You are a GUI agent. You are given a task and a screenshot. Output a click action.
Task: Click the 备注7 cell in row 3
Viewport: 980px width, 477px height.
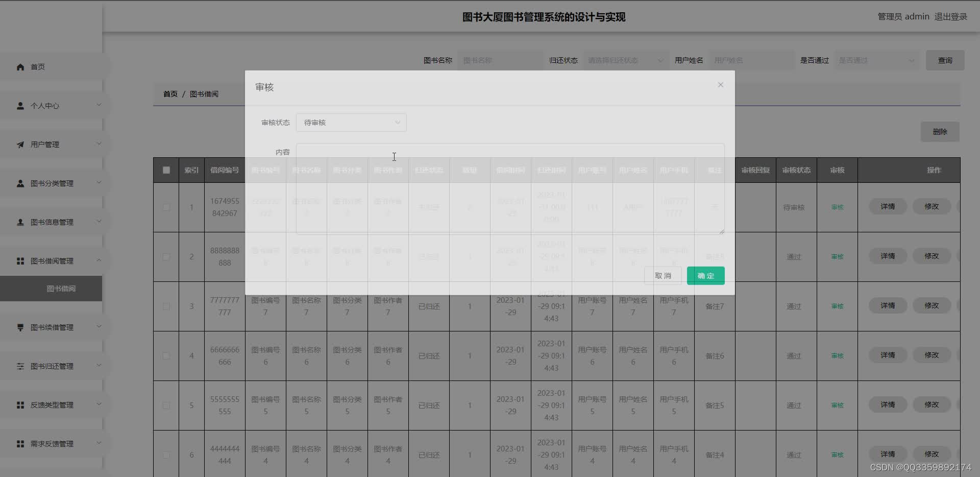[715, 306]
